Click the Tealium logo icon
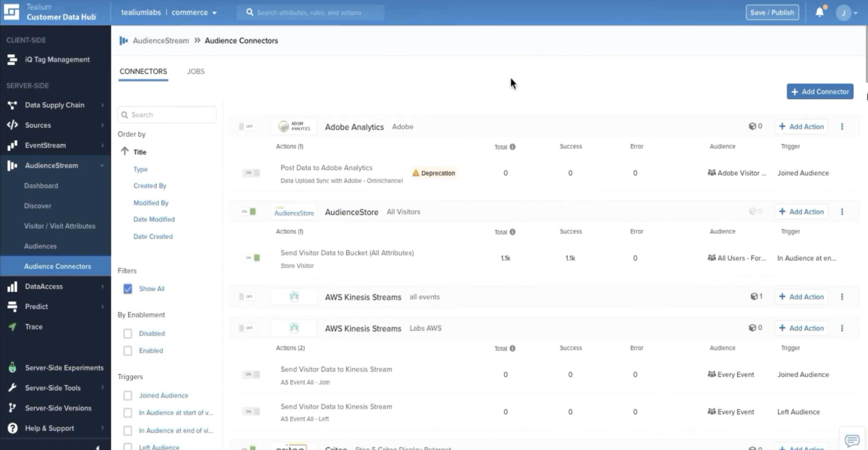The height and width of the screenshot is (450, 868). 11,12
